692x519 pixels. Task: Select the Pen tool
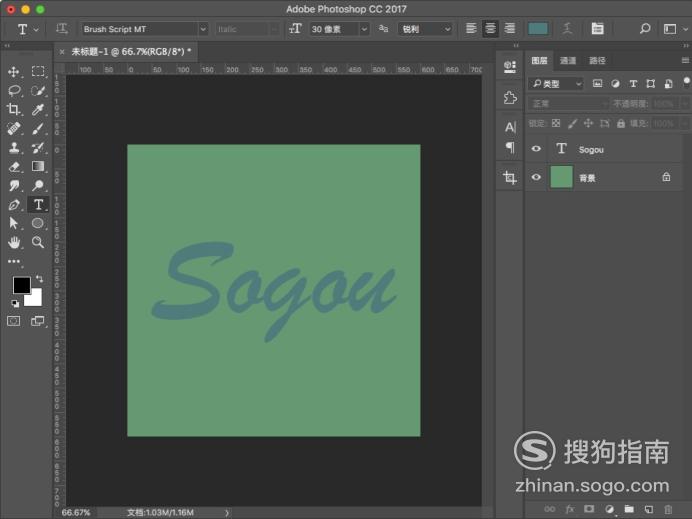14,204
